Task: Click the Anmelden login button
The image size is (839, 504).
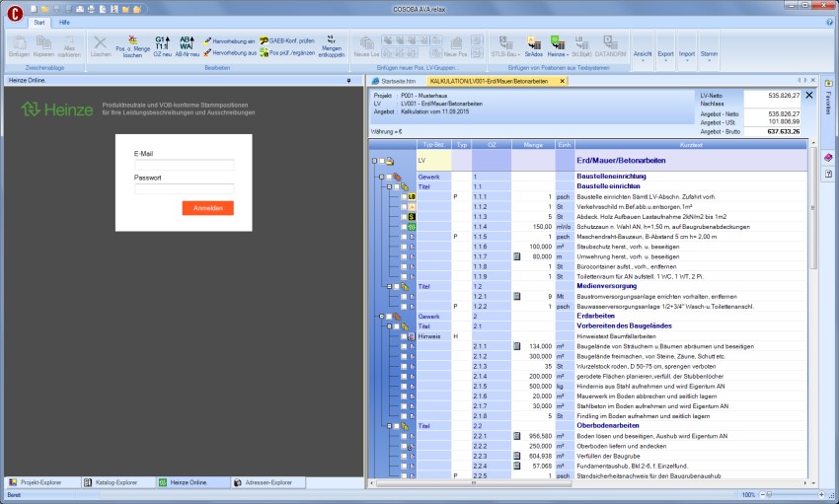Action: [207, 208]
